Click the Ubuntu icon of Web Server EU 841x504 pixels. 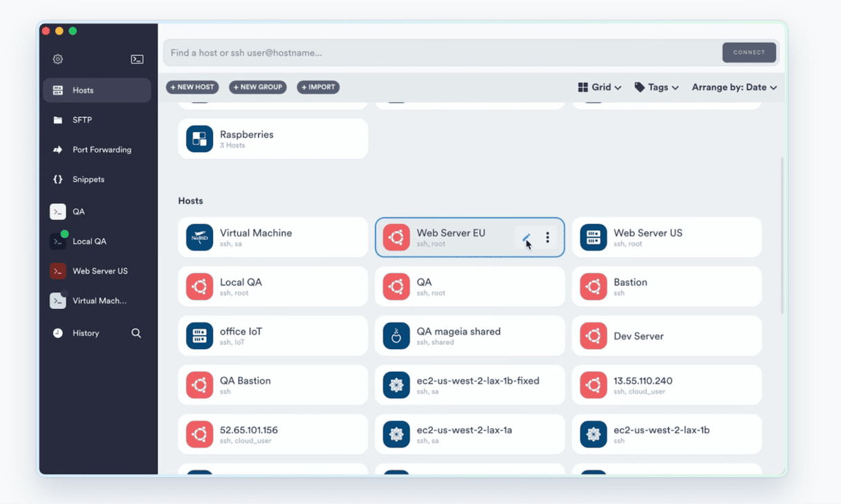(x=396, y=237)
